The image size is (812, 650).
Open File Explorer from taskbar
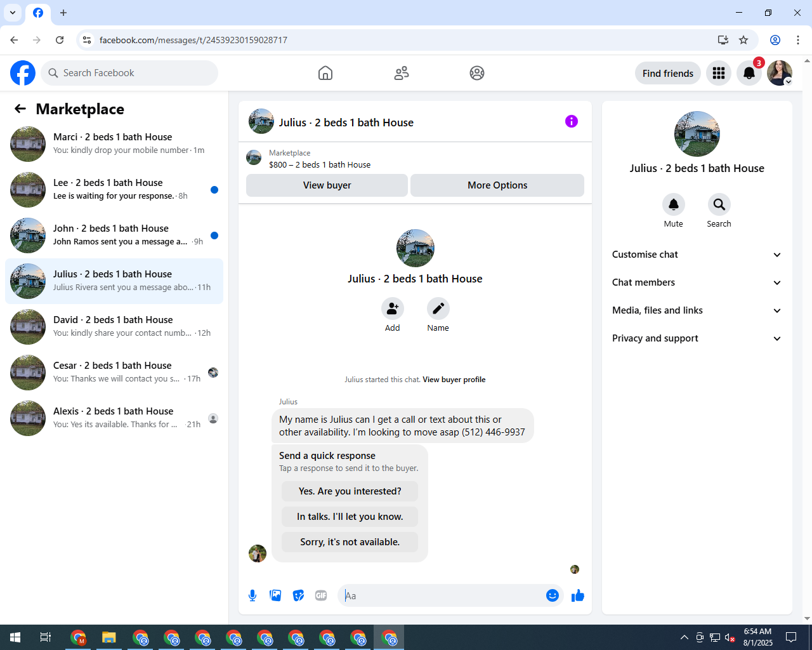tap(109, 637)
